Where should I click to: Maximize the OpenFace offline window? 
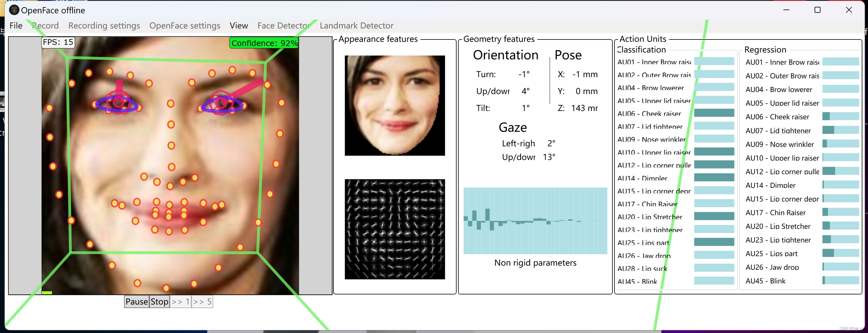click(817, 10)
